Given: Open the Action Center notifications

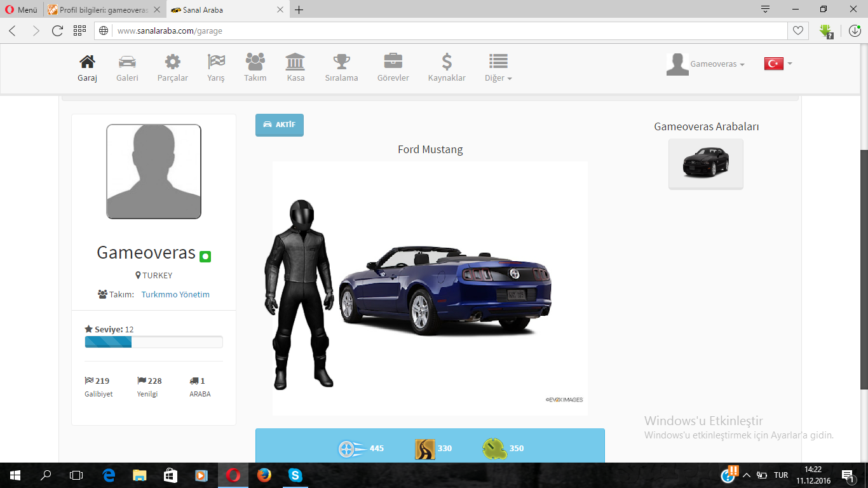Looking at the screenshot, I should coord(848,475).
